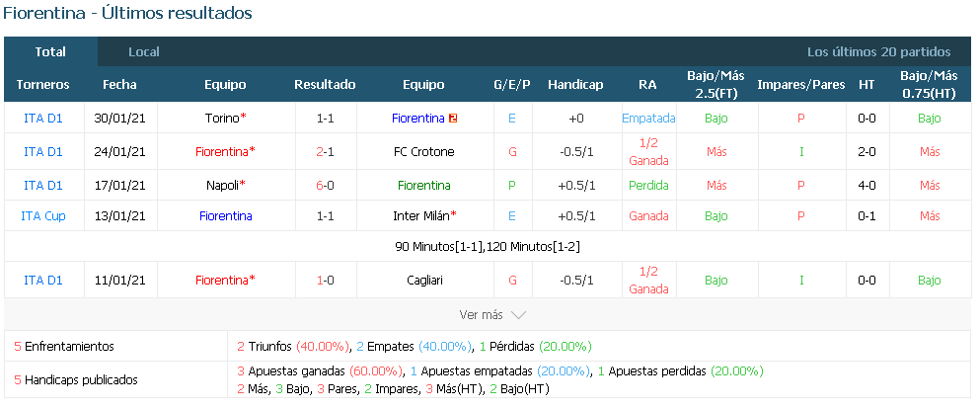Select the Total tab
This screenshot has width=980, height=409.
50,52
